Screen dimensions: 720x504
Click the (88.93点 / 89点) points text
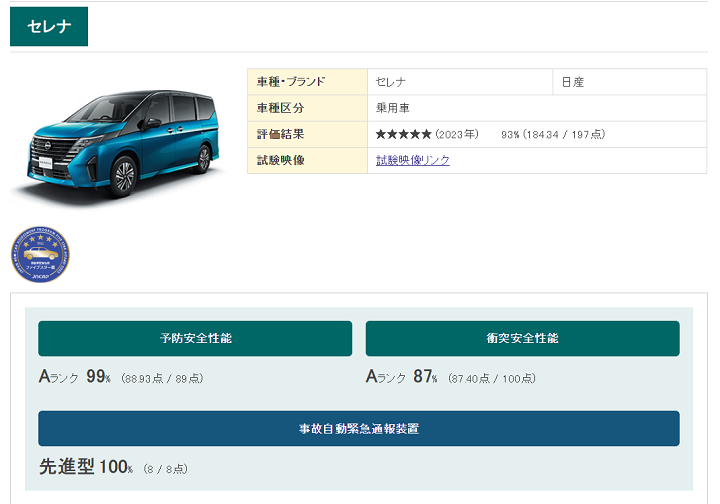tap(162, 378)
